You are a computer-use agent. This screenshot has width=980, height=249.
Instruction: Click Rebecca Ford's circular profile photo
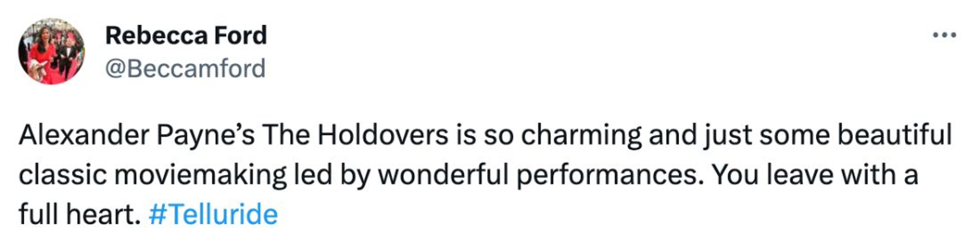51,51
